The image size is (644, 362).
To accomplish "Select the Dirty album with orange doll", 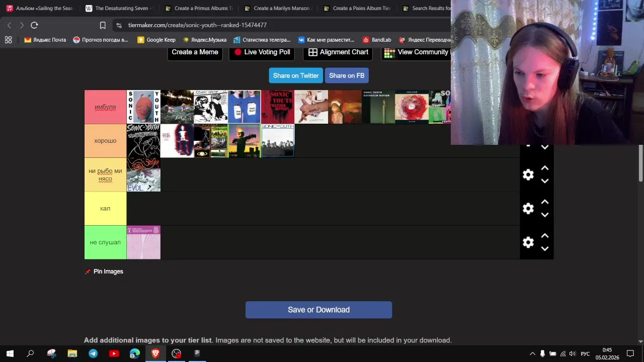I will pos(143,107).
